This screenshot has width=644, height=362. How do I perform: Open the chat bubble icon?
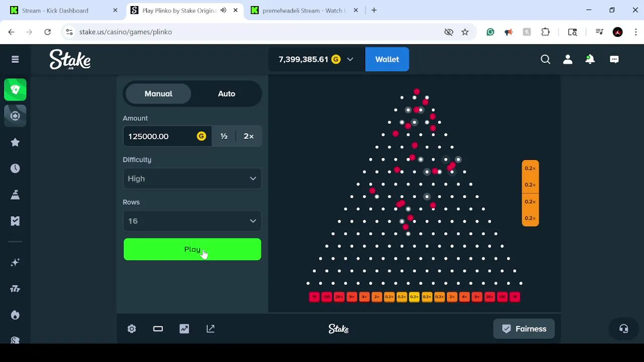click(614, 59)
